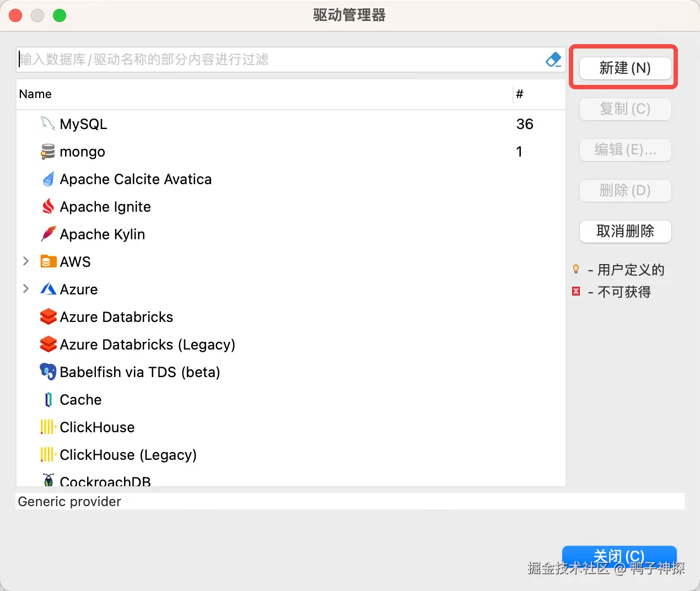
Task: Select the CockroachDB text
Action: pyautogui.click(x=105, y=481)
